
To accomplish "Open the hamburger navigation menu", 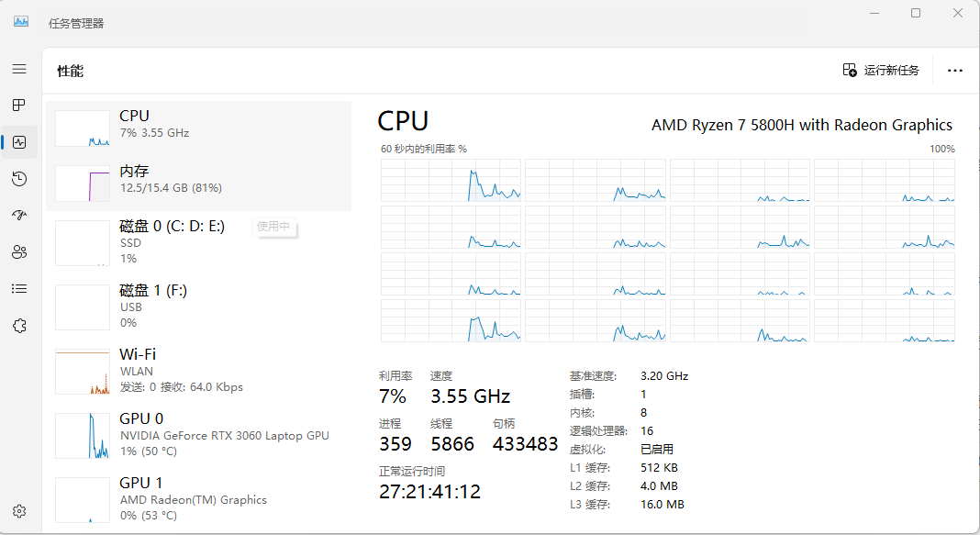I will coord(19,69).
